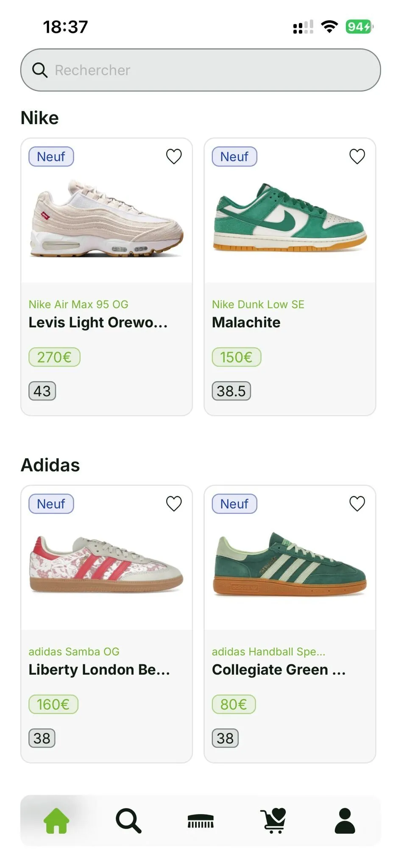Open the green Dunk Low shoe image

290,217
